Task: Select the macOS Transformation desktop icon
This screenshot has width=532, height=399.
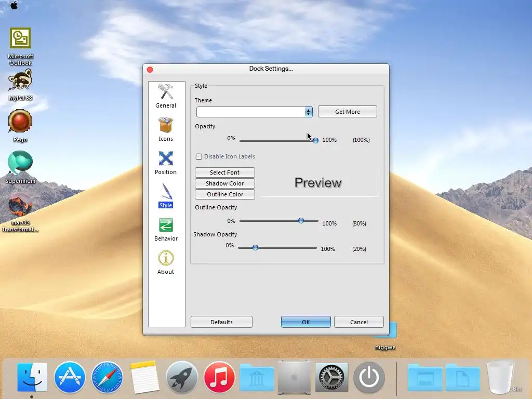Action: coord(20,212)
